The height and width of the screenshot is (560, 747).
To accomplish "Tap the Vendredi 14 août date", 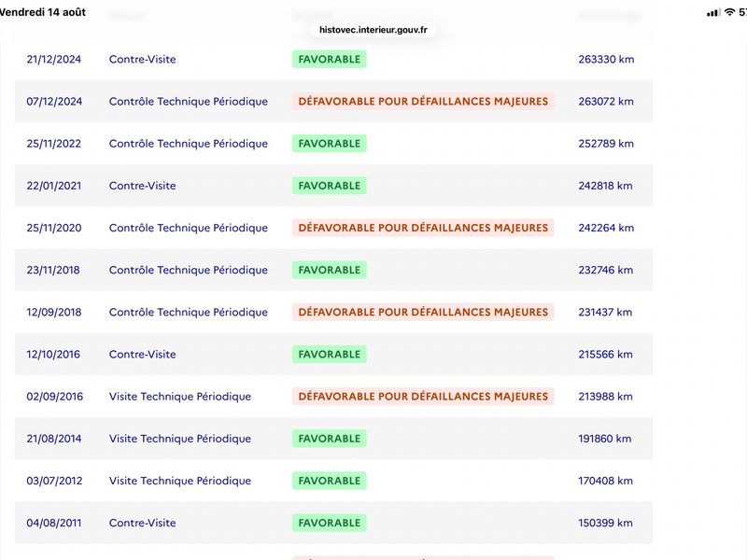I will pyautogui.click(x=42, y=12).
